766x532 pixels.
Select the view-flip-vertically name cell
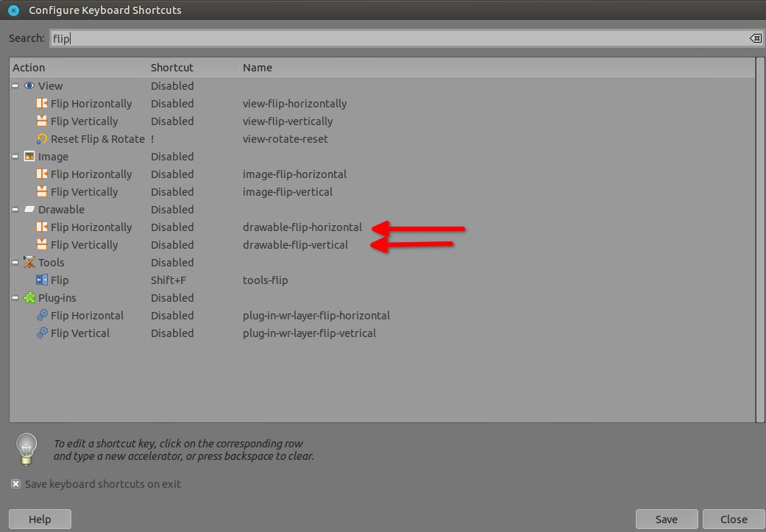pos(288,121)
